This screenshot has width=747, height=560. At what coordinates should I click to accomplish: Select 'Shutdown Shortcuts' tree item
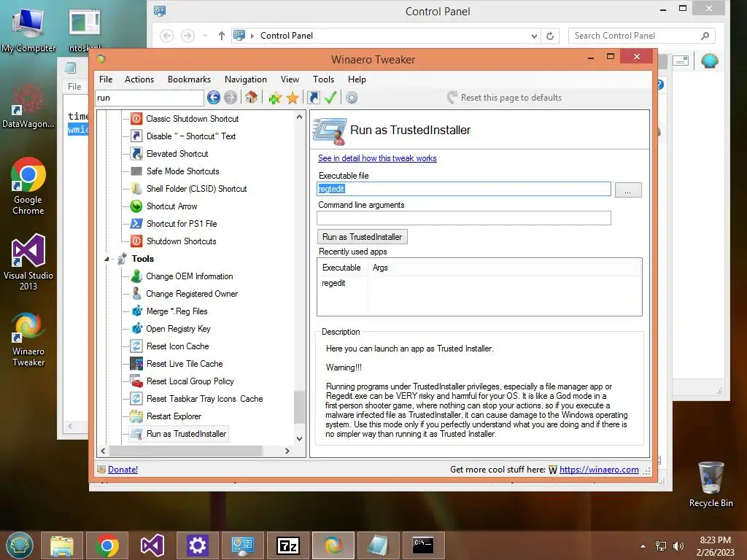tap(181, 241)
